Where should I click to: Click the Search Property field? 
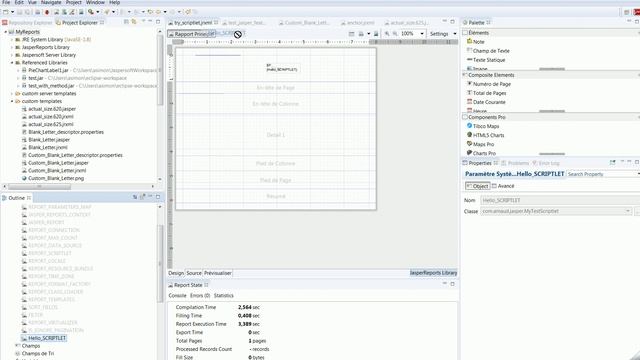pyautogui.click(x=602, y=174)
